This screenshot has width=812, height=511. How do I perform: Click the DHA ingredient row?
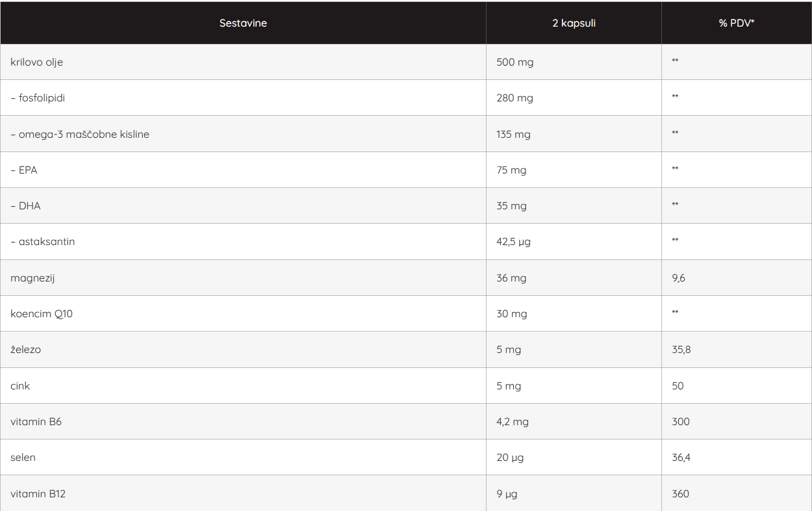(x=26, y=206)
